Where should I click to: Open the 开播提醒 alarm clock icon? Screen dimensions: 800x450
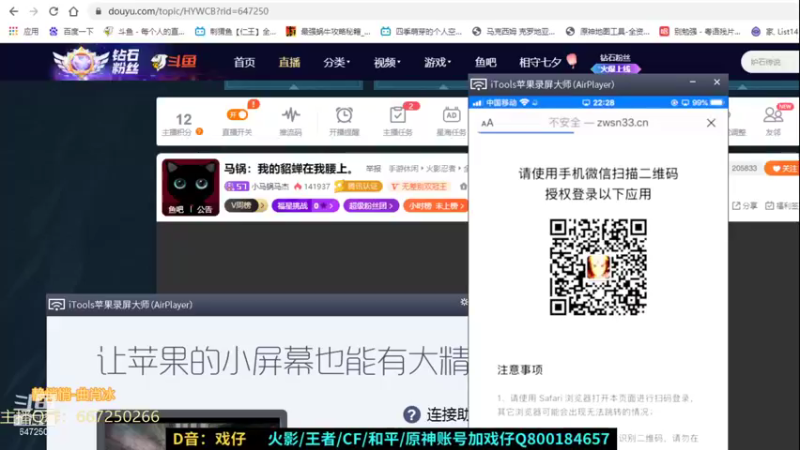point(344,115)
